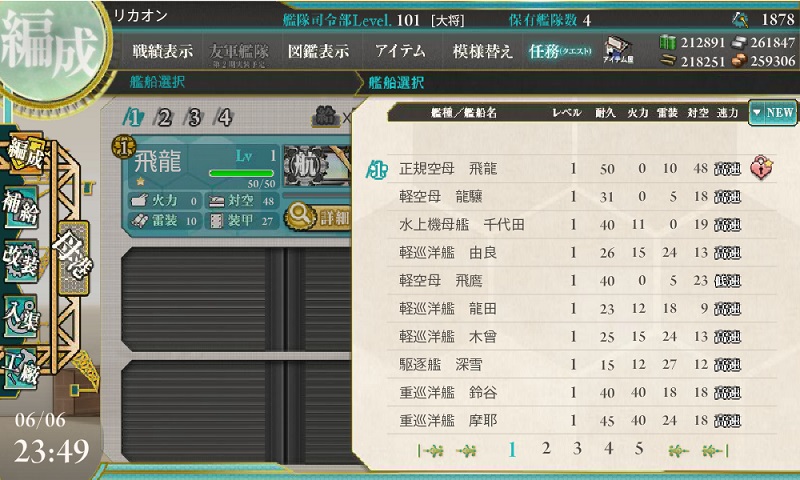Screen dimensions: 800x480
Task: Select fleet tab 4
Action: pyautogui.click(x=223, y=118)
